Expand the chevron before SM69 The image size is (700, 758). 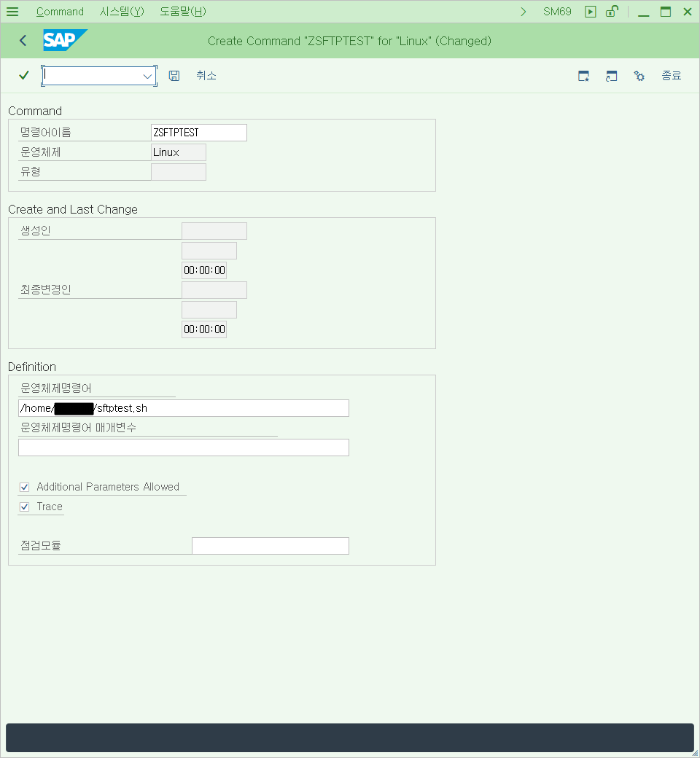523,12
